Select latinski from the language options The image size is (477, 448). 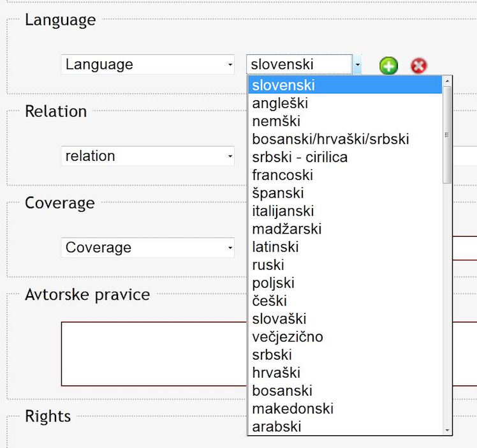[275, 247]
